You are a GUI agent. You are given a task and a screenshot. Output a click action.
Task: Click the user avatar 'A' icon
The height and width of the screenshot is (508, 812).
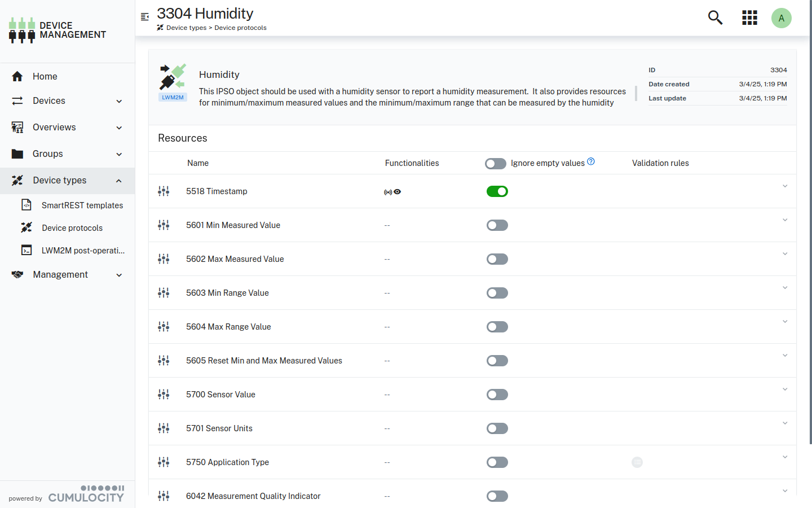tap(781, 18)
